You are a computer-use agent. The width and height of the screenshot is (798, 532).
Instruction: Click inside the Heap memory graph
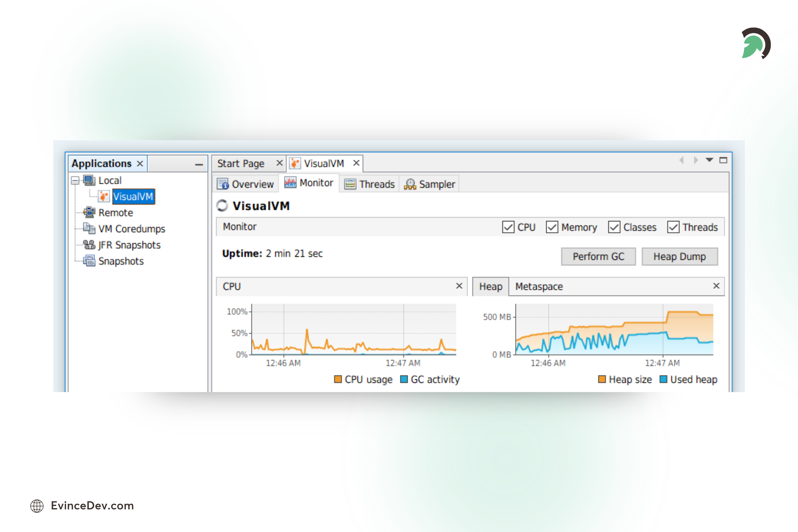[x=614, y=330]
